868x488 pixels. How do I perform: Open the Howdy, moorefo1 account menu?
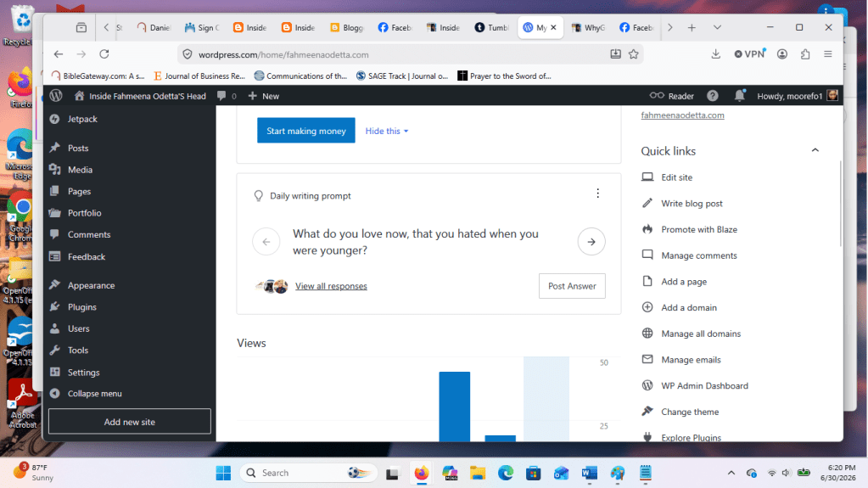[797, 96]
